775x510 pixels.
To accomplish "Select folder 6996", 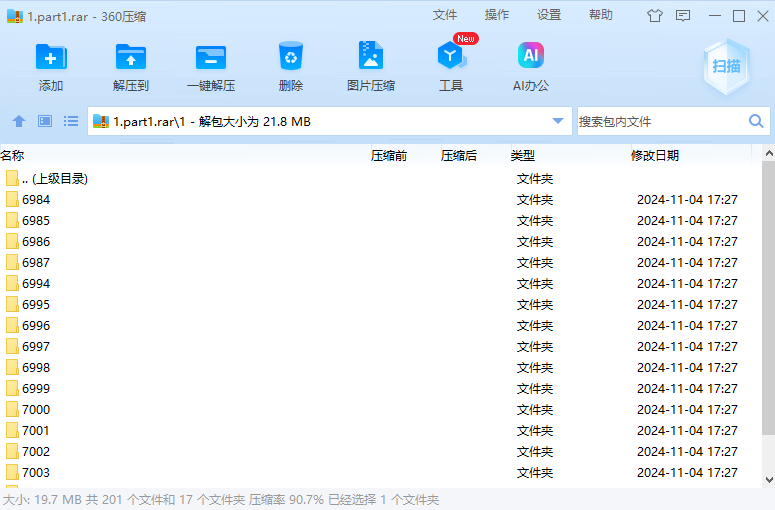I will [x=381, y=325].
